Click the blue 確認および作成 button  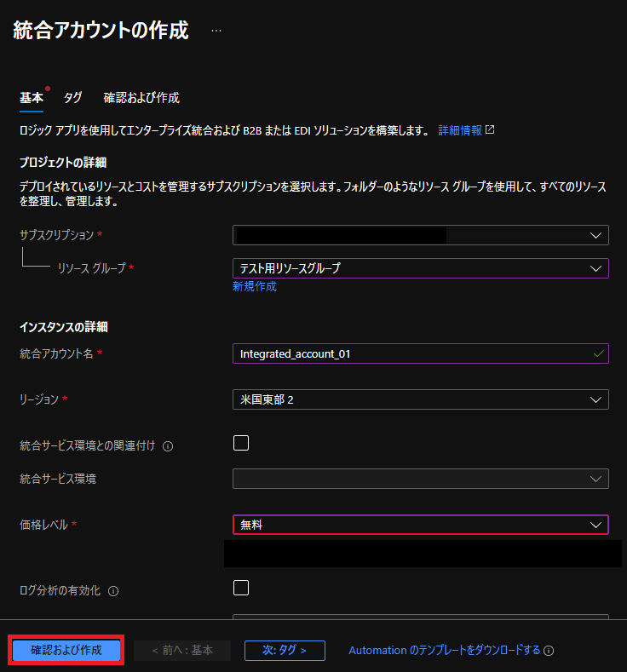click(66, 650)
